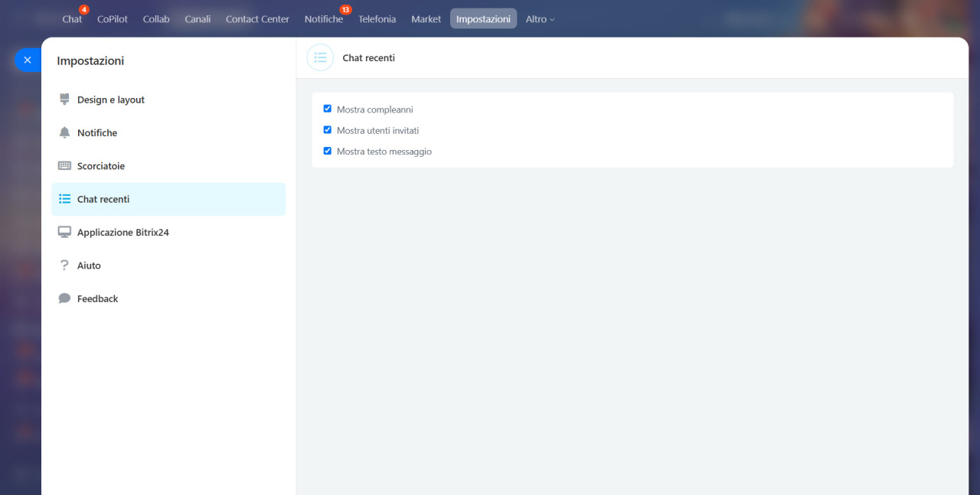The image size is (980, 495).
Task: Open the Aiuto section
Action: [168, 265]
